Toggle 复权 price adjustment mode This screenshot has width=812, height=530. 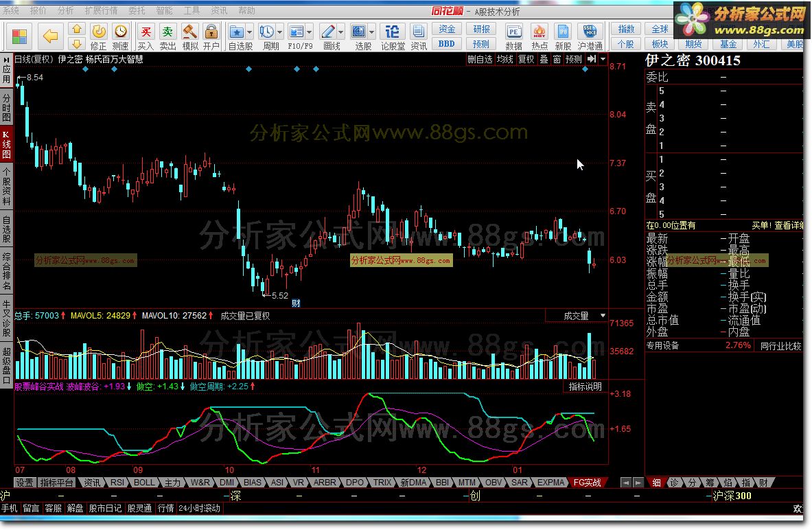(x=526, y=59)
